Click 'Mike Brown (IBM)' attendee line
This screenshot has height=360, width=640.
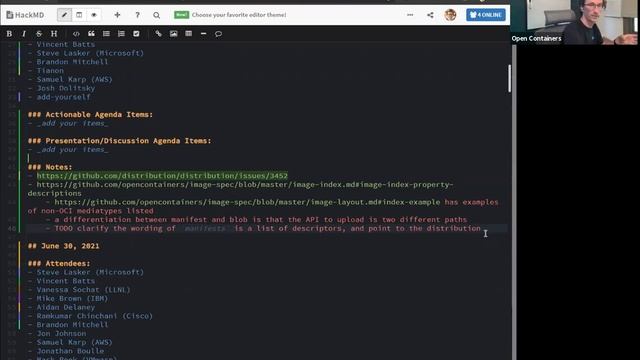(72, 298)
